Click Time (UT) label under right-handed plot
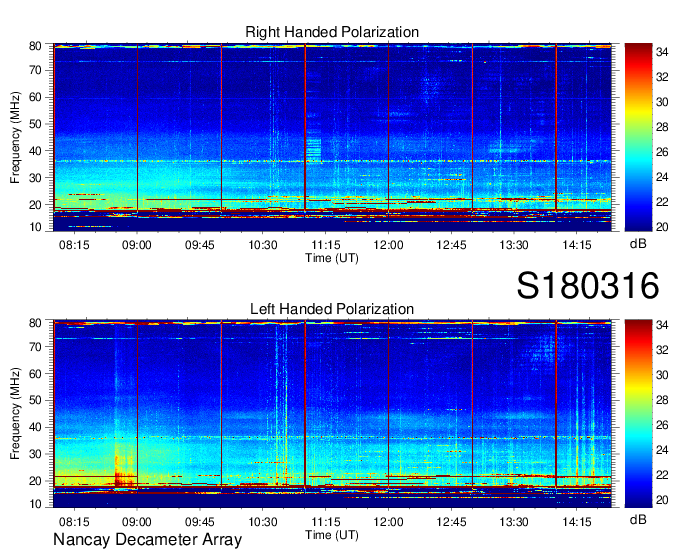Viewport: 680px width, 552px height. tap(332, 258)
